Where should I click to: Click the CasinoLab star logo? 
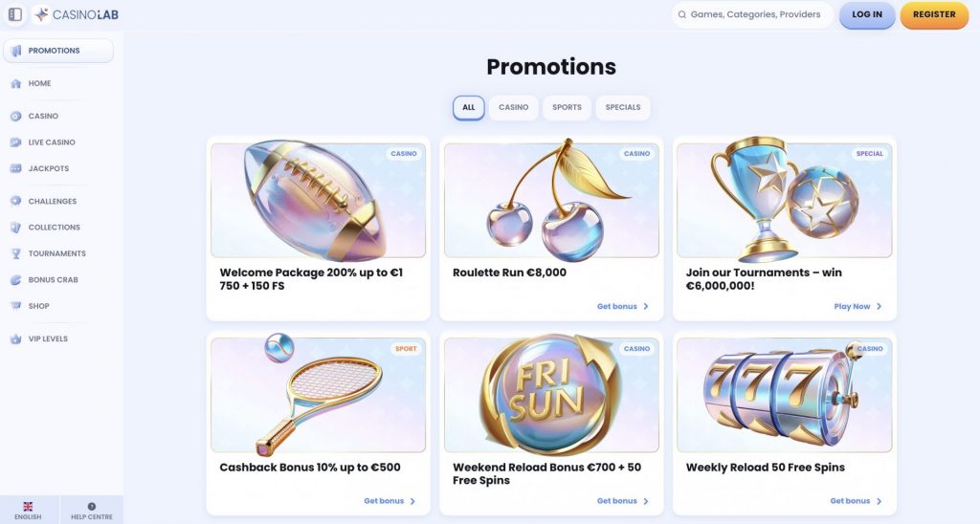pyautogui.click(x=42, y=14)
